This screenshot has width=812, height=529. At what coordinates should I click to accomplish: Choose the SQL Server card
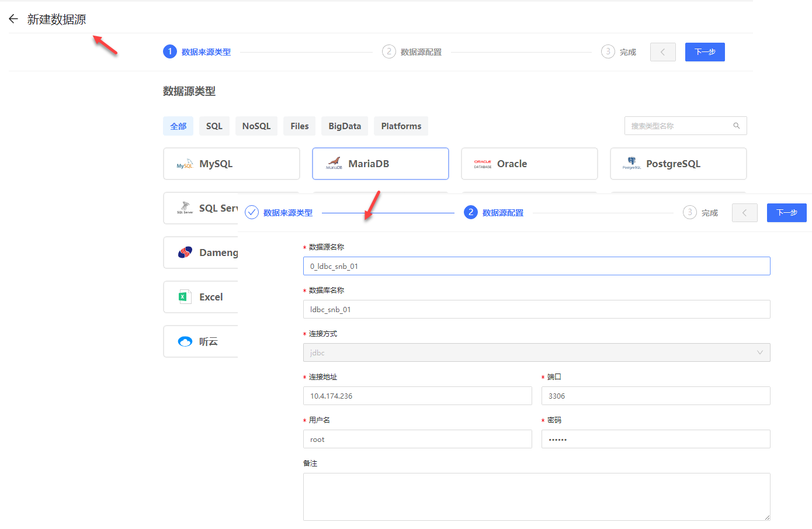[x=201, y=208]
